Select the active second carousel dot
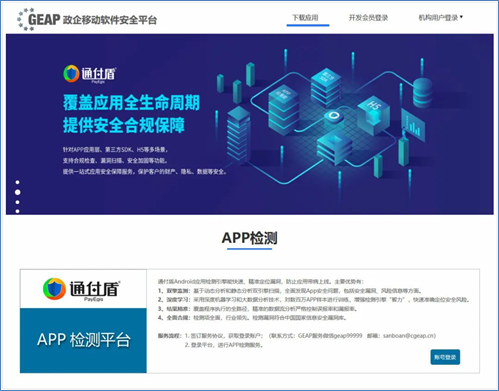The image size is (499, 391). coord(18,192)
